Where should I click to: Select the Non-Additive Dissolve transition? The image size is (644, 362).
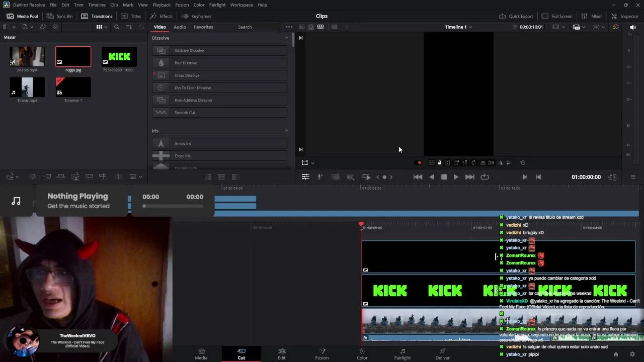click(x=220, y=100)
